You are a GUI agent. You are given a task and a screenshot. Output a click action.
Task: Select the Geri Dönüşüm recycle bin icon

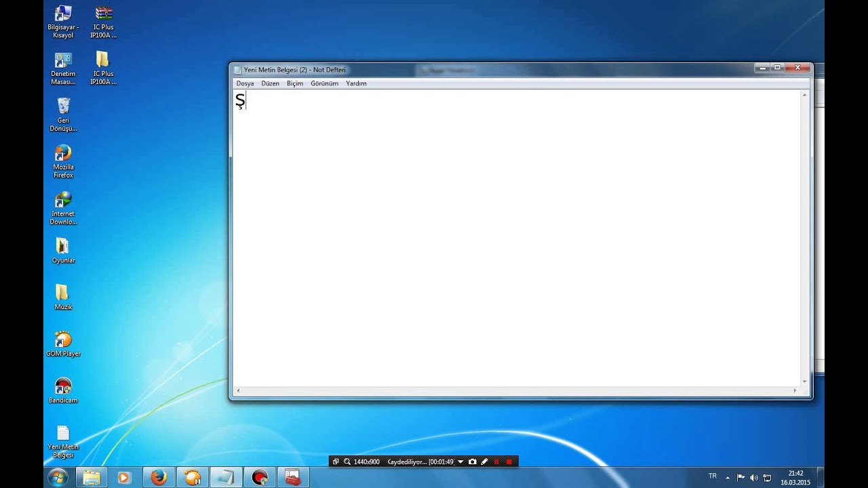tap(63, 115)
